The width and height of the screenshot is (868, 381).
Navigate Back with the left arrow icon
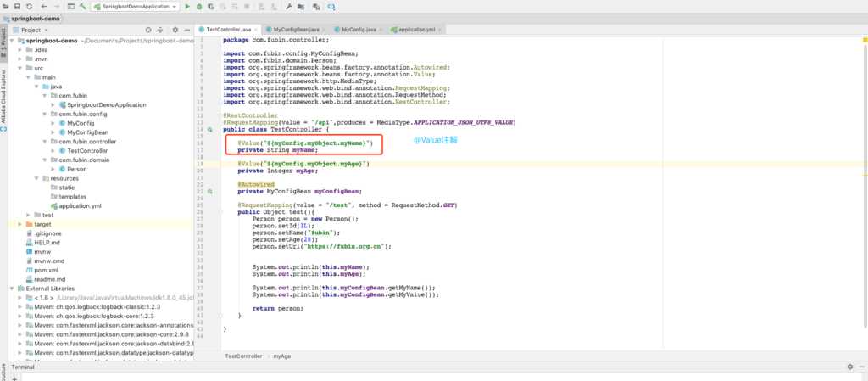44,7
